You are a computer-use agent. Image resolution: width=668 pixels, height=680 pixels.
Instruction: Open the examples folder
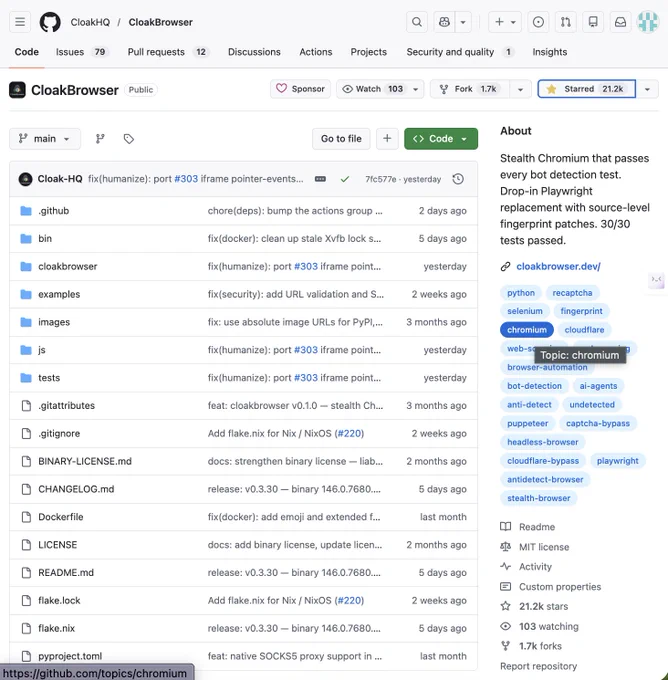pyautogui.click(x=59, y=294)
